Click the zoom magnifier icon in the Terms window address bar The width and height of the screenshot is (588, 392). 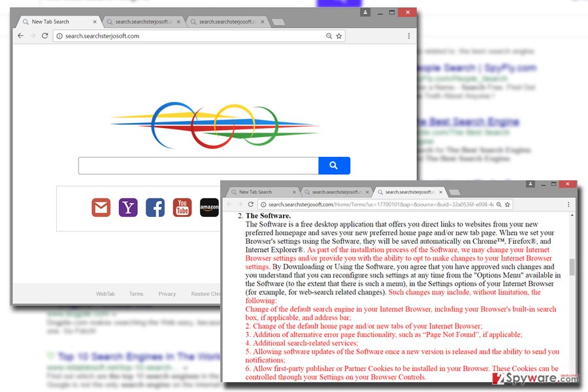click(x=498, y=204)
